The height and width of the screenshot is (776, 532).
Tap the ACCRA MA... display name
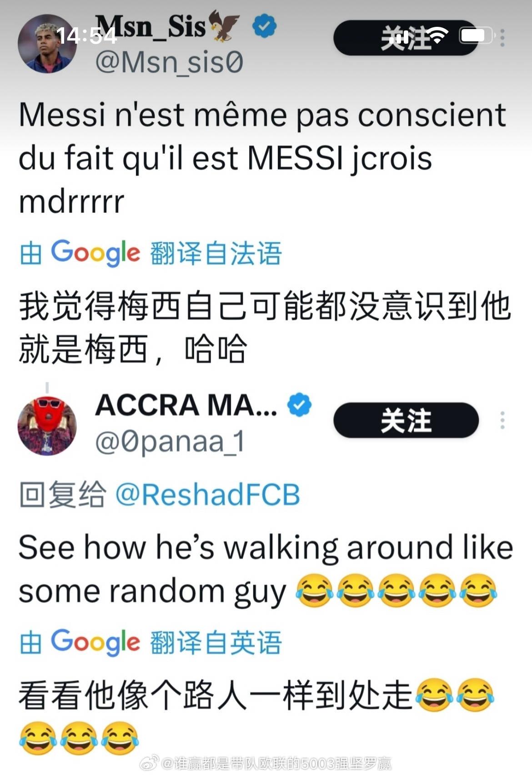click(x=186, y=405)
